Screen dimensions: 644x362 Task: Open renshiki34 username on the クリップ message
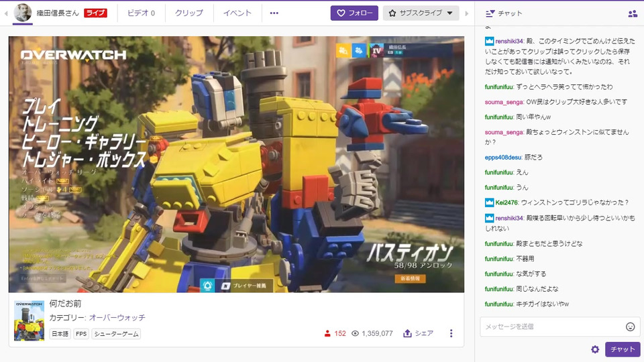point(509,41)
